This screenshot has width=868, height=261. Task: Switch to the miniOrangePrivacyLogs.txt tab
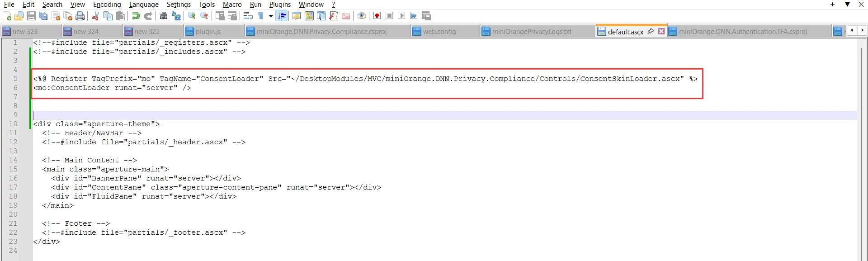coord(538,32)
